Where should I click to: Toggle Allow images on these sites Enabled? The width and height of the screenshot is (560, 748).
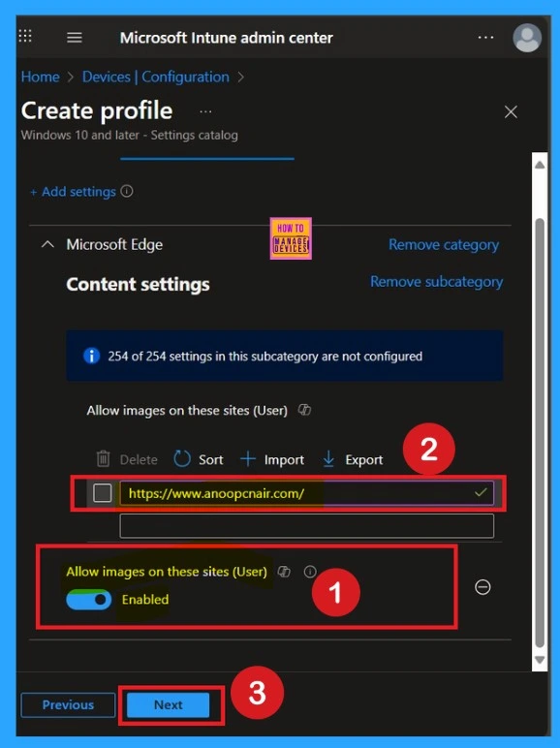(89, 600)
